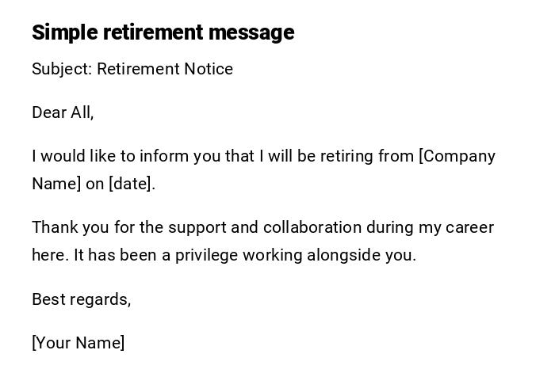Viewport: 555px width, 392px height.
Task: Click the '[Your Name]' signature placeholder
Action: click(x=78, y=343)
